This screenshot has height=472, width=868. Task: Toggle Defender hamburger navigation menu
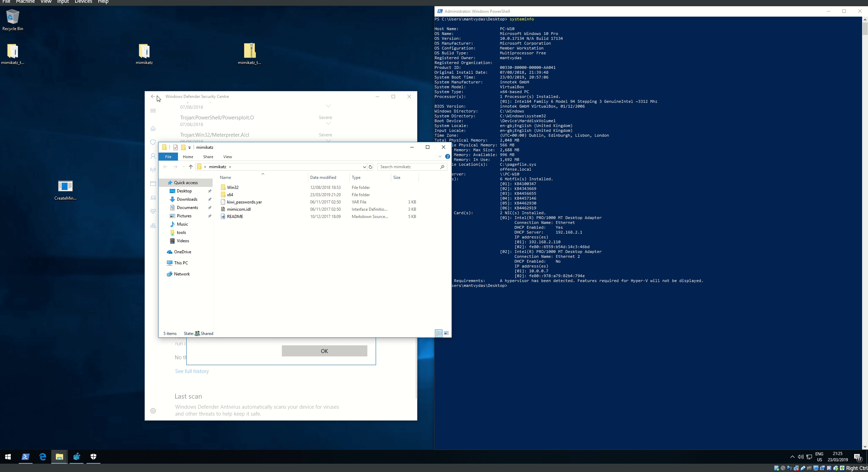(x=153, y=111)
